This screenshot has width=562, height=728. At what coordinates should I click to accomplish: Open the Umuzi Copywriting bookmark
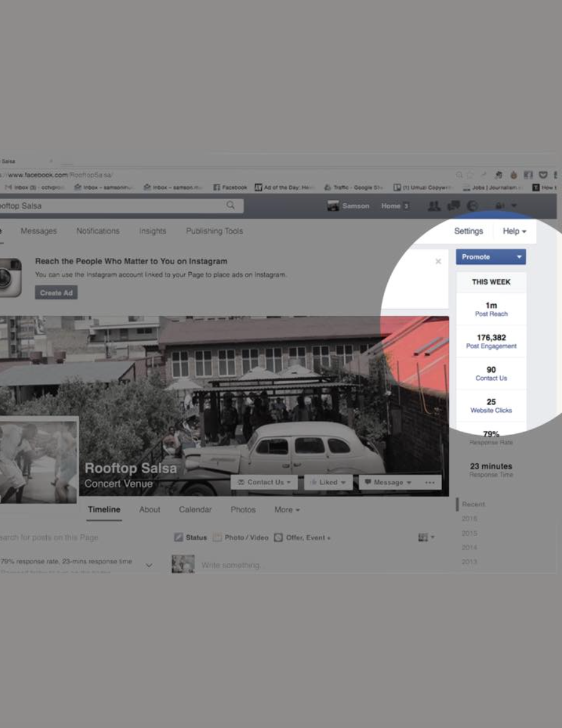[423, 187]
